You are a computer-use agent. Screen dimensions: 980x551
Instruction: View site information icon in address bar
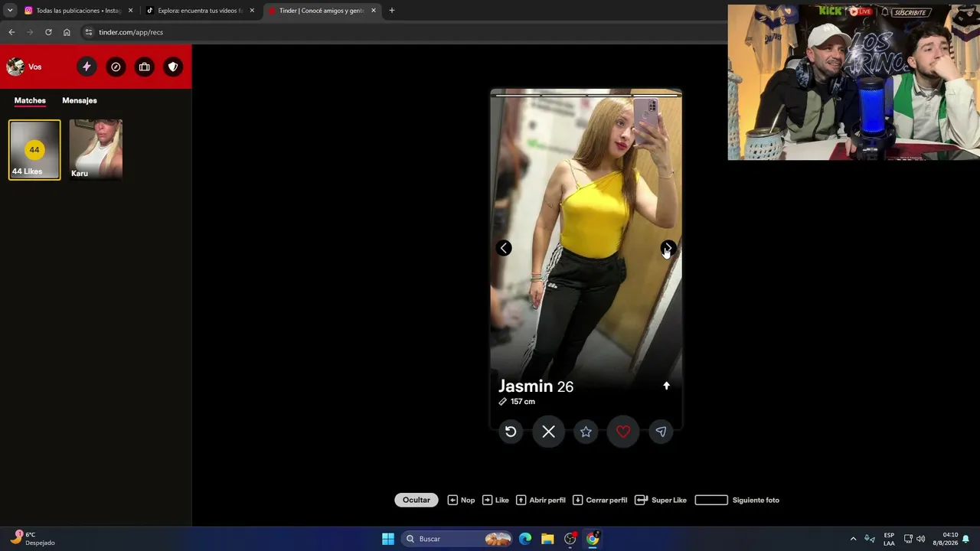[x=89, y=32]
